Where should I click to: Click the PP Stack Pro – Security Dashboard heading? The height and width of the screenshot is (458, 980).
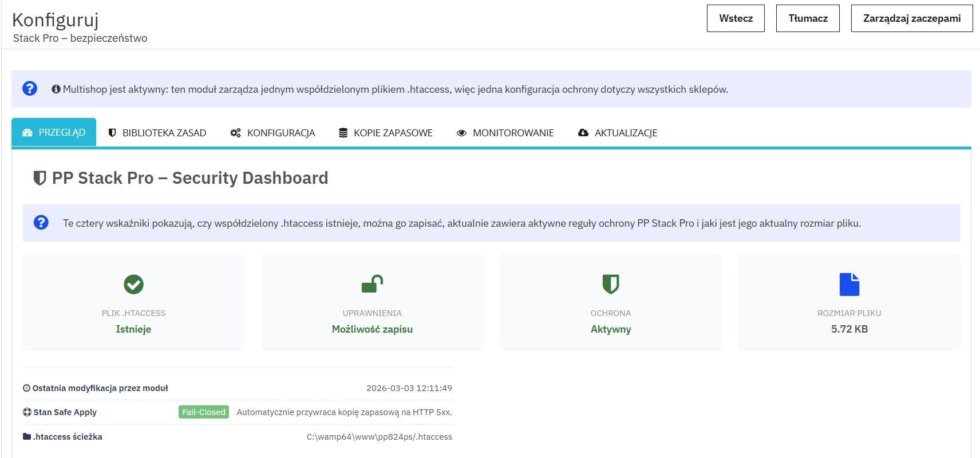[190, 178]
